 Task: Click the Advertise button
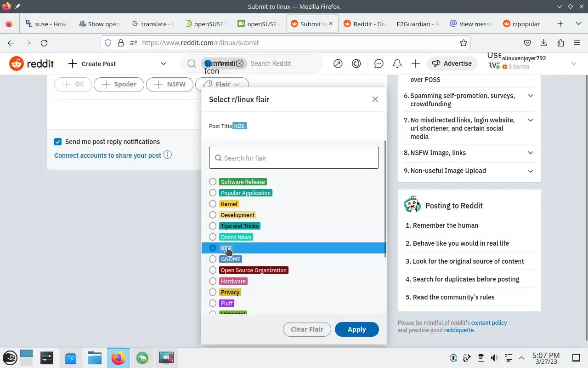point(452,63)
